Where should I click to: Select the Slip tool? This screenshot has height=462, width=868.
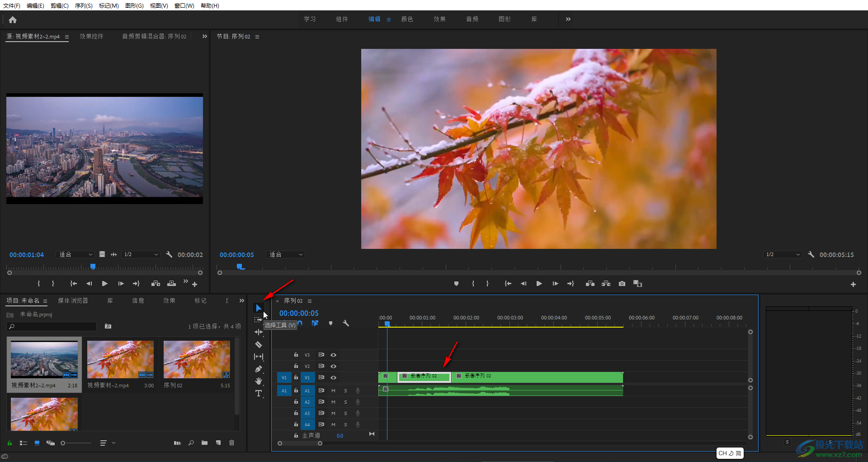(x=258, y=357)
